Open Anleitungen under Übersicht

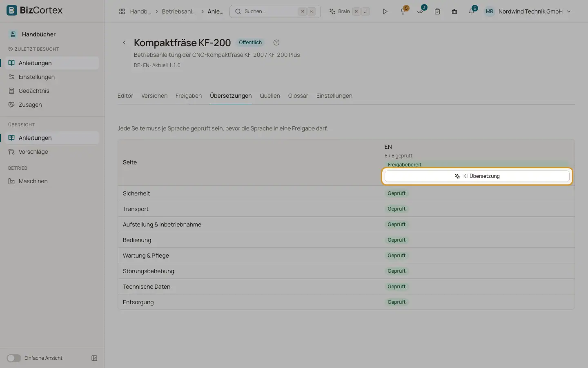52,138
